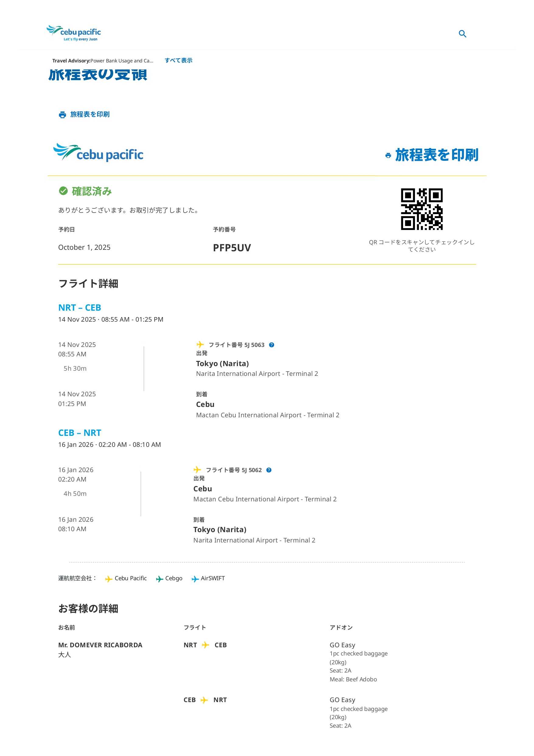Click the small printer icon
The width and height of the screenshot is (534, 756).
[x=62, y=115]
